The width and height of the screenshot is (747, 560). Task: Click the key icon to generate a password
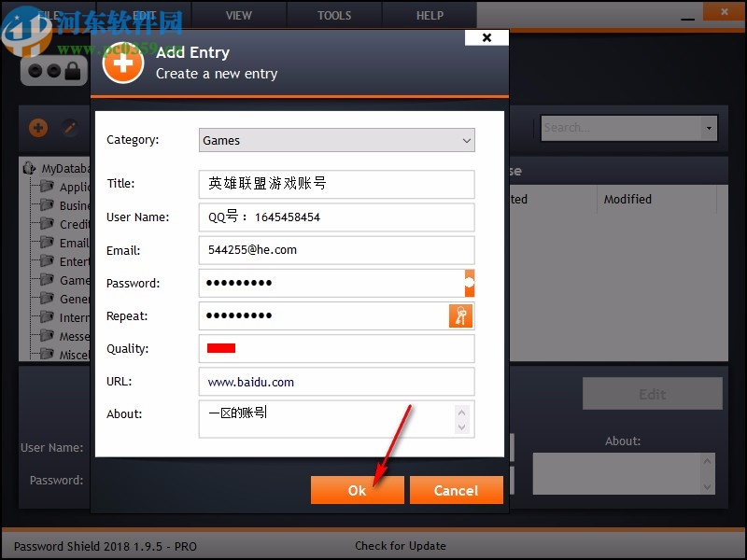(460, 315)
